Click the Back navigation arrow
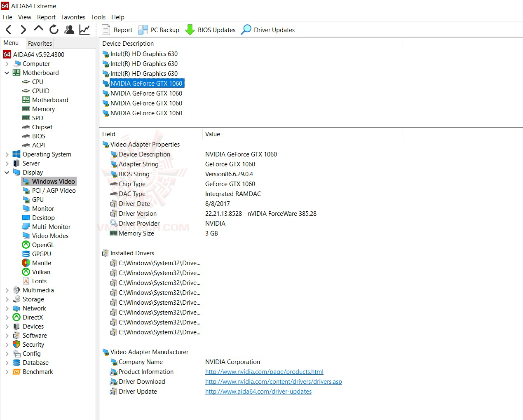523x420 pixels. (x=8, y=30)
